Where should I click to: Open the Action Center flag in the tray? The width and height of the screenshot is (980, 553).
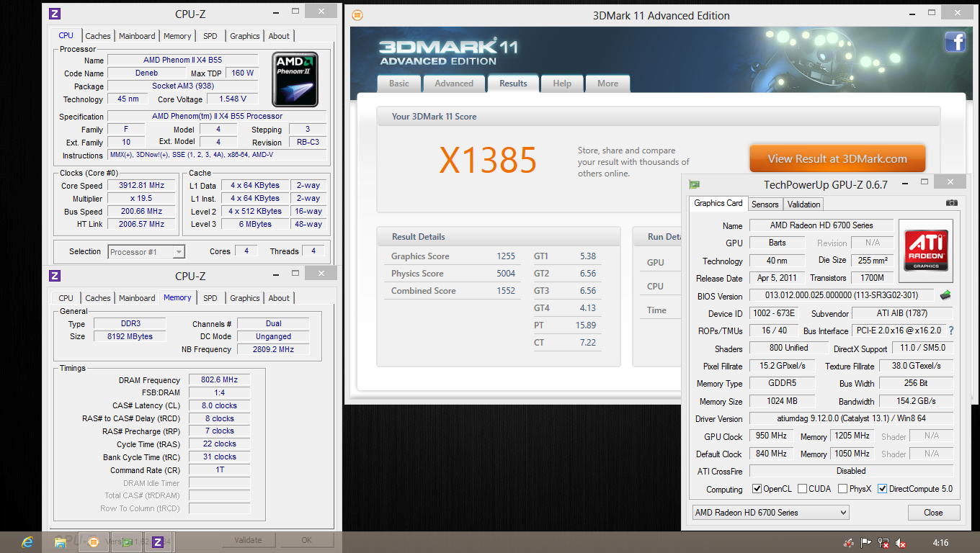(866, 543)
